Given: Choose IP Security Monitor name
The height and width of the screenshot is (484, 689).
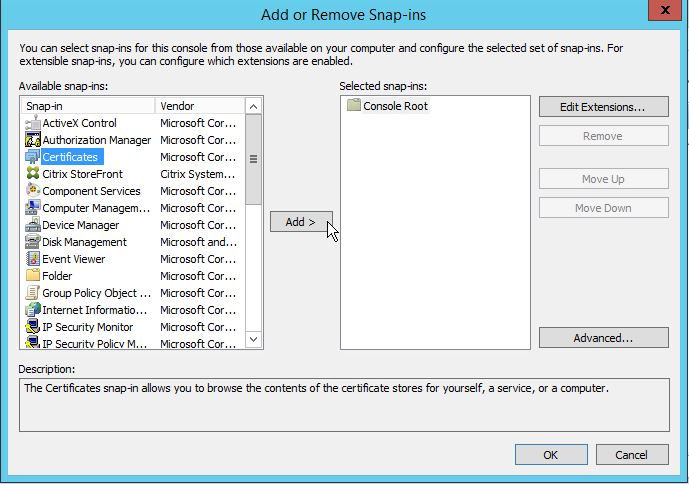Looking at the screenshot, I should 87,327.
